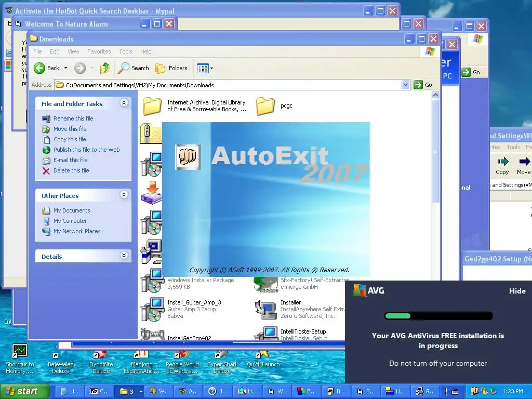Click the Ged2go402 Setup window title
The height and width of the screenshot is (399, 532).
click(x=497, y=259)
